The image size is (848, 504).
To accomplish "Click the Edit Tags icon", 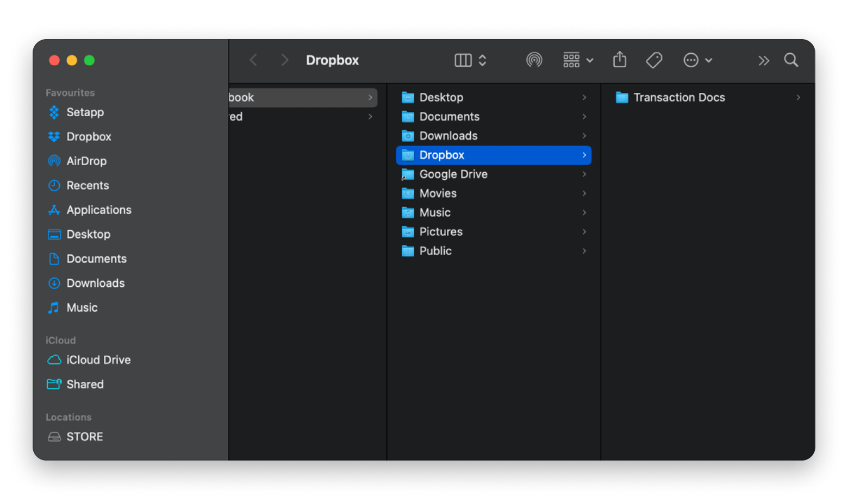I will 654,60.
